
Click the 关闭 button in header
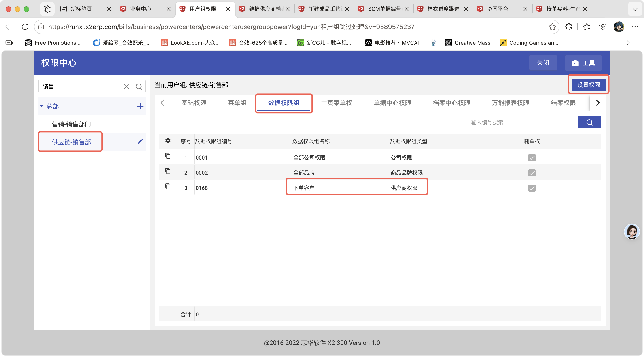click(543, 63)
